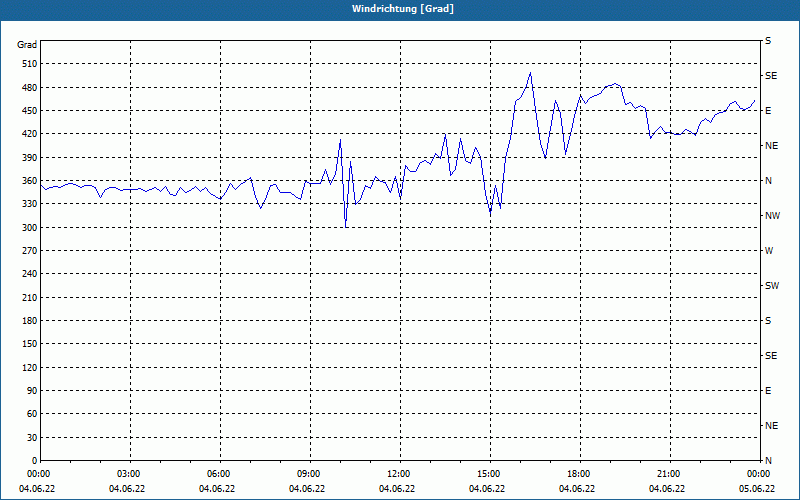Click the N compass label beside 360 gridline
800x500 pixels.
[769, 181]
